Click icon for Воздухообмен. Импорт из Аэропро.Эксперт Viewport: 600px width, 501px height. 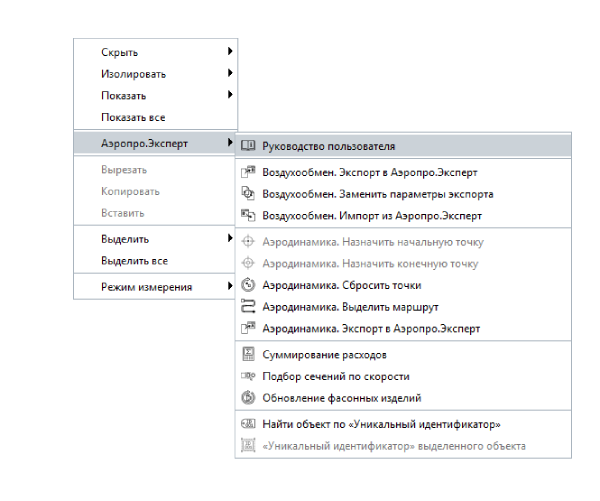coord(249,215)
